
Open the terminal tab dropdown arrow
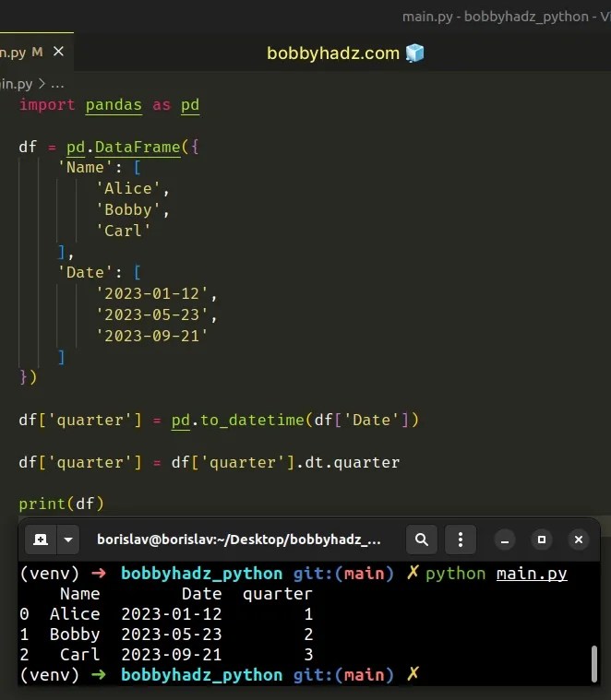pyautogui.click(x=68, y=540)
